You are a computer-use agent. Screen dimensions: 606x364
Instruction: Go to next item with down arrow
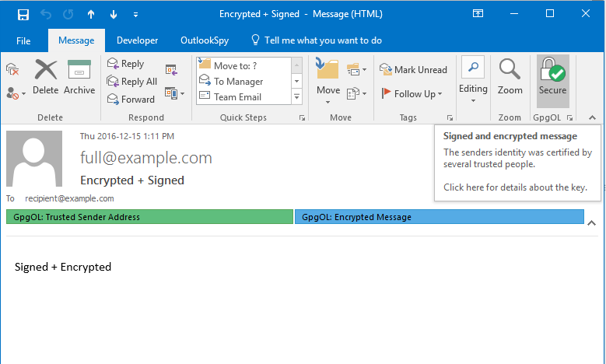pyautogui.click(x=114, y=14)
